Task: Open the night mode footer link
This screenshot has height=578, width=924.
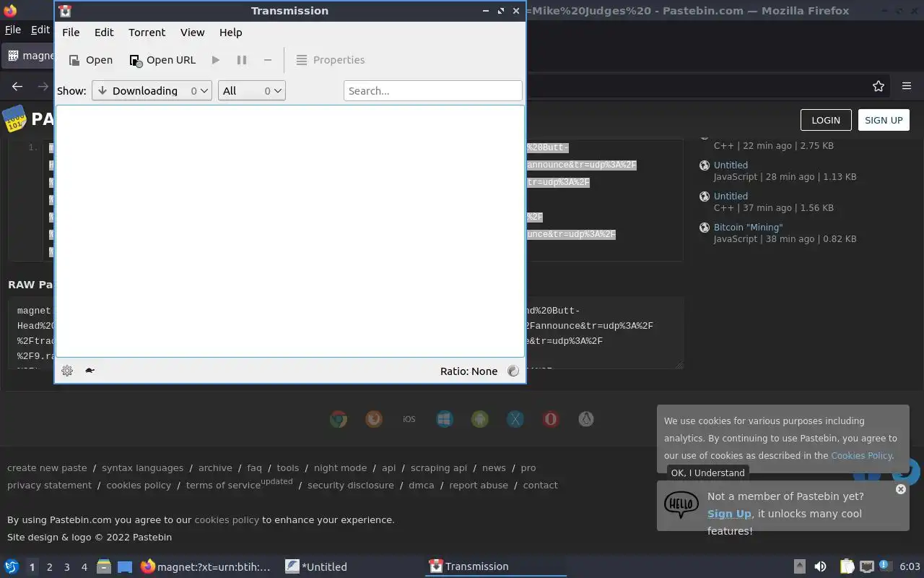Action: point(340,467)
